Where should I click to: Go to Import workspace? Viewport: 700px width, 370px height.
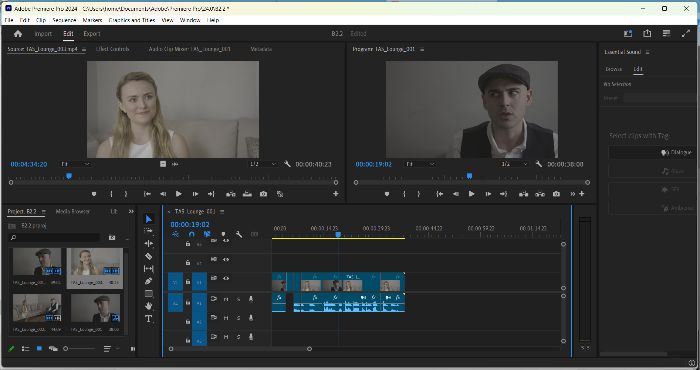click(43, 33)
